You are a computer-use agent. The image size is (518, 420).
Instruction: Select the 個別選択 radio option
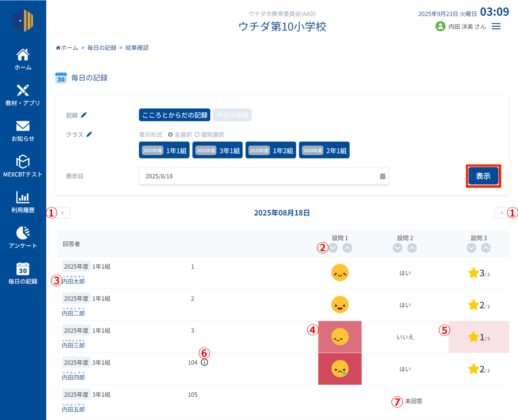pos(197,135)
